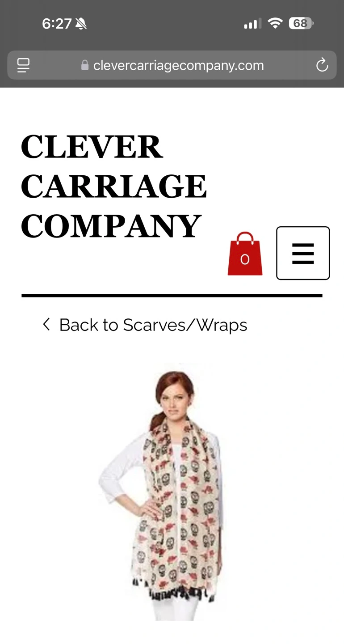344x644 pixels.
Task: Open the page settings icon in address bar
Action: [x=23, y=65]
